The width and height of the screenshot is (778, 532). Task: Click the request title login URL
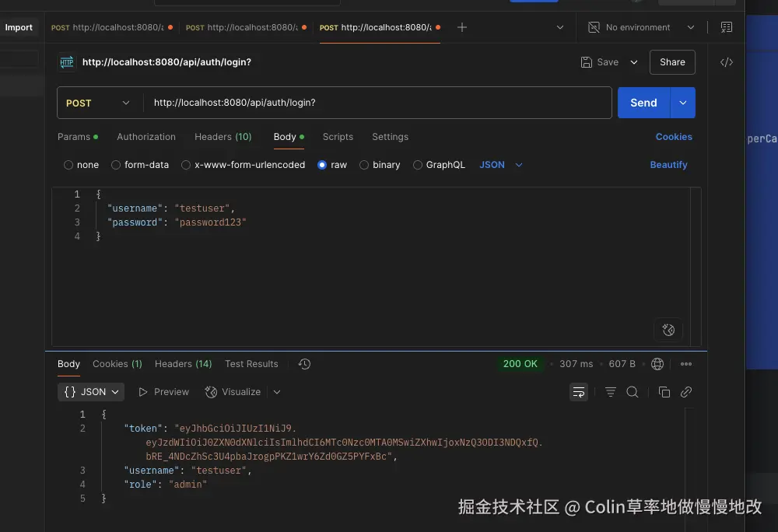pos(166,62)
